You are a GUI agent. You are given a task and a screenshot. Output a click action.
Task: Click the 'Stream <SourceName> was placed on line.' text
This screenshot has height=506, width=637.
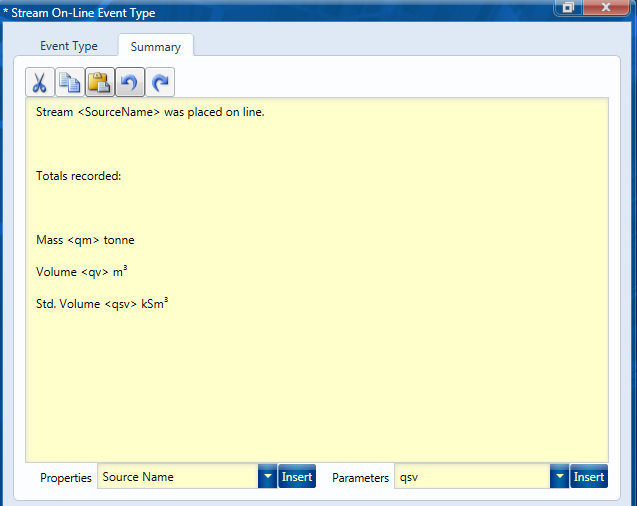[x=150, y=112]
